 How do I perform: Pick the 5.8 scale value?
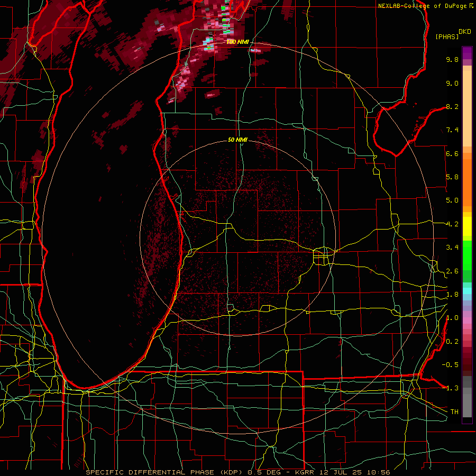coord(452,177)
